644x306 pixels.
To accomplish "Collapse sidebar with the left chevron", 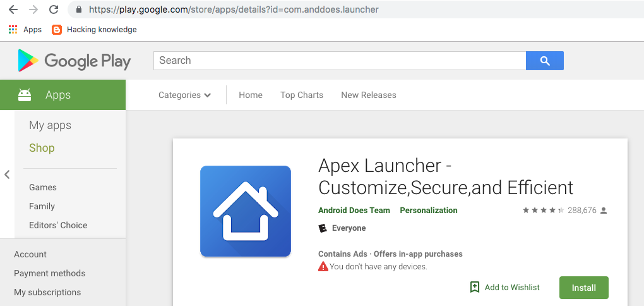I will pos(7,174).
